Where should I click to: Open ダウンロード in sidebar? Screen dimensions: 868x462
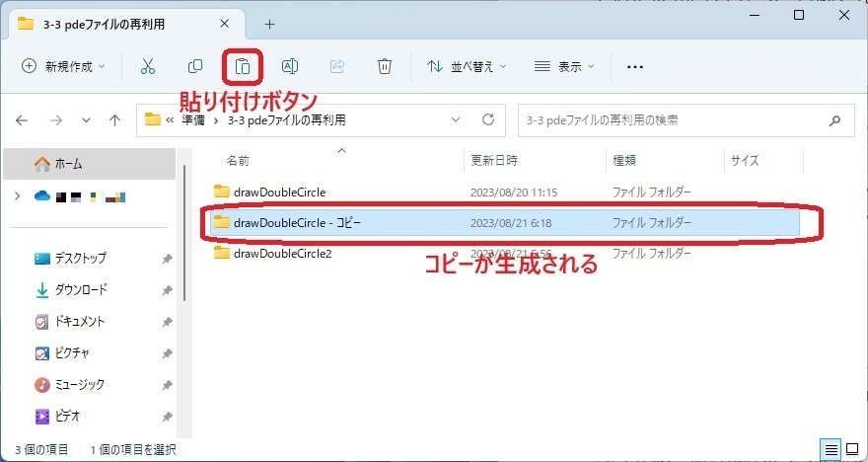tap(81, 289)
